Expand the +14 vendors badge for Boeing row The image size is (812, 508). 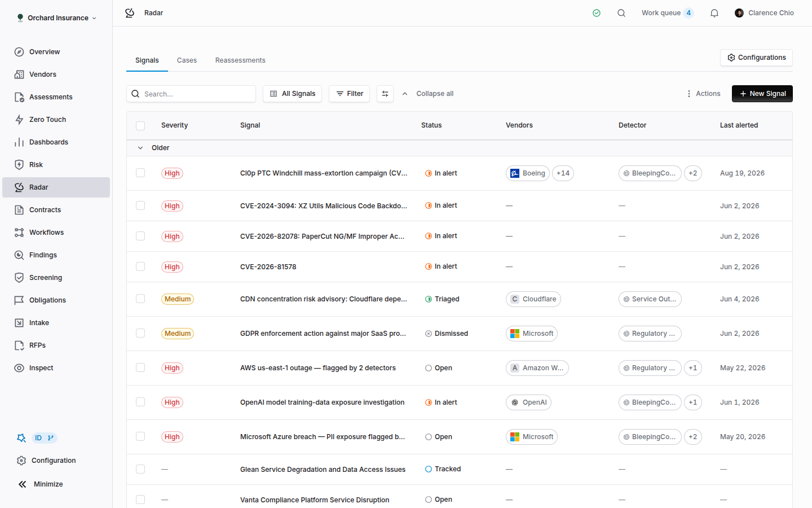point(563,173)
